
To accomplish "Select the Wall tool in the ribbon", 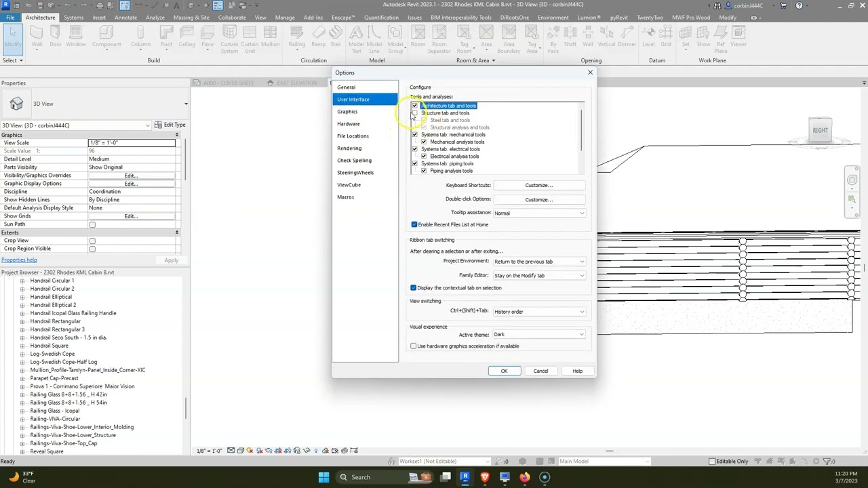I will click(37, 36).
